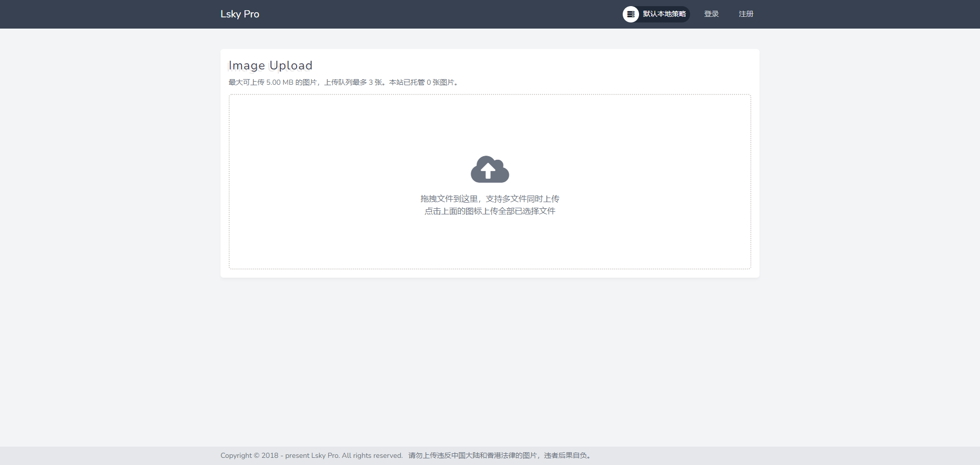
Task: Click the empty dark top navigation bar
Action: click(x=434, y=14)
